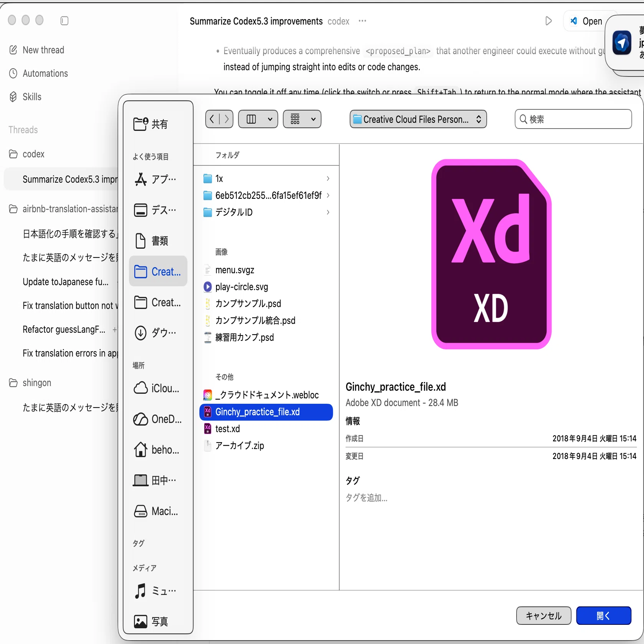This screenshot has width=644, height=644.
Task: Select the 1x folder row
Action: (266, 178)
